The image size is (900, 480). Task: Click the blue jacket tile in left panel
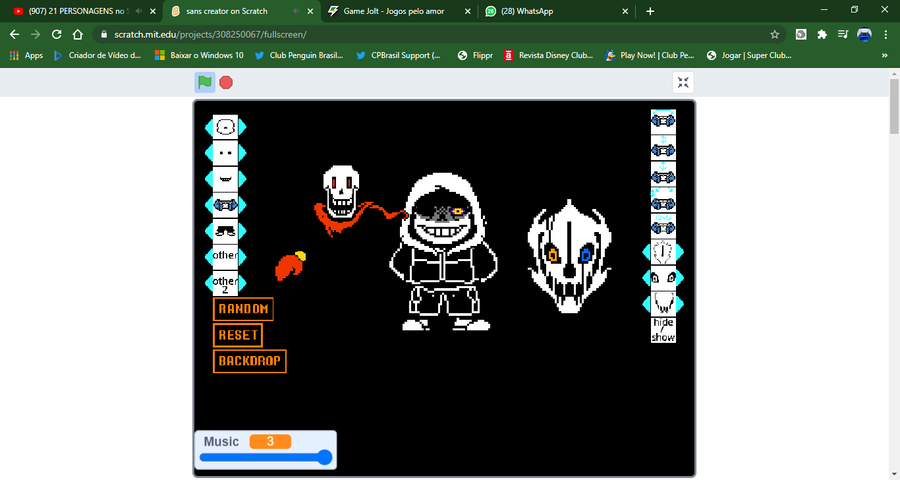coord(225,204)
